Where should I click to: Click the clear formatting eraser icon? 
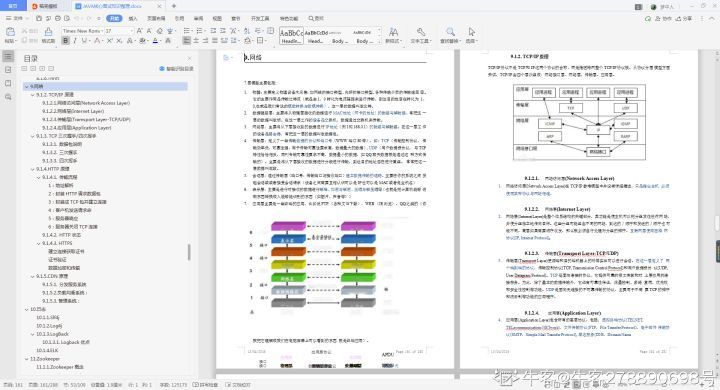[x=159, y=31]
